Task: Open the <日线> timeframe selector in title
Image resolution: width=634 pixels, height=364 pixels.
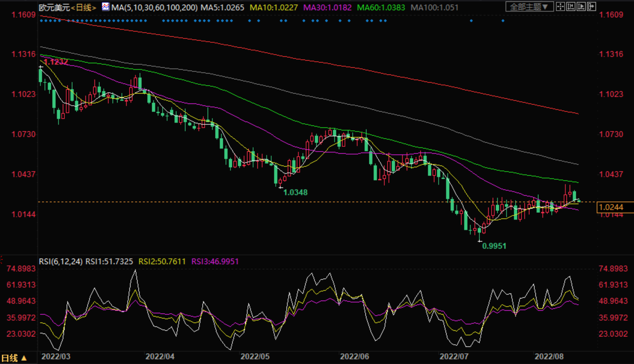Action: [84, 7]
